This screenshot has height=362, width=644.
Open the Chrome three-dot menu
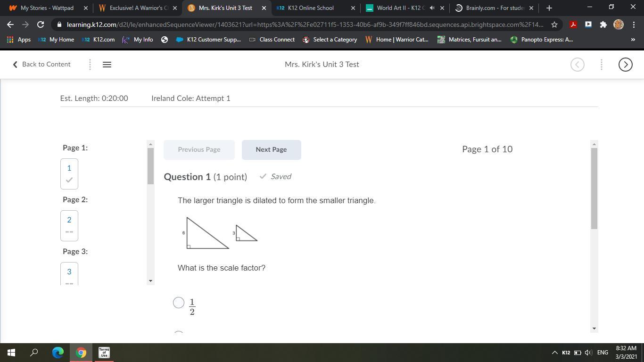pos(633,25)
